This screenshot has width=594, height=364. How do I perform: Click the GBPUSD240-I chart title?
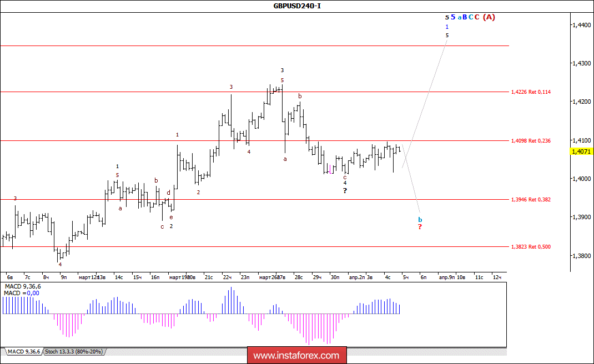tap(297, 6)
